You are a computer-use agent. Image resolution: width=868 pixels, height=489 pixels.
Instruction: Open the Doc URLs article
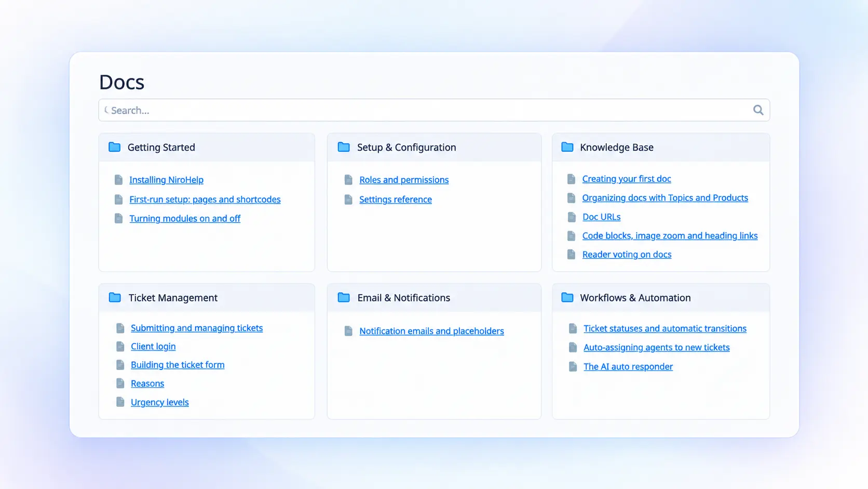tap(601, 217)
